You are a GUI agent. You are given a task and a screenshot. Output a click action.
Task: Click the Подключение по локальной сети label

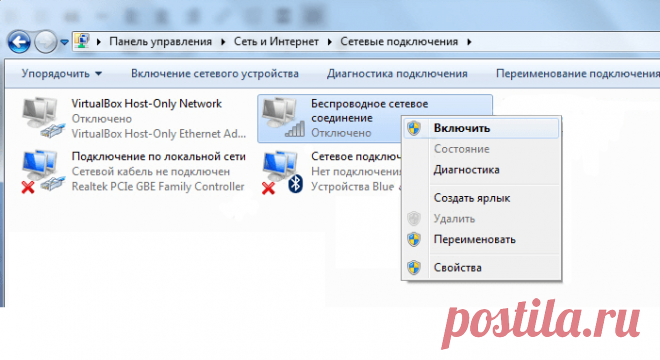[x=158, y=157]
